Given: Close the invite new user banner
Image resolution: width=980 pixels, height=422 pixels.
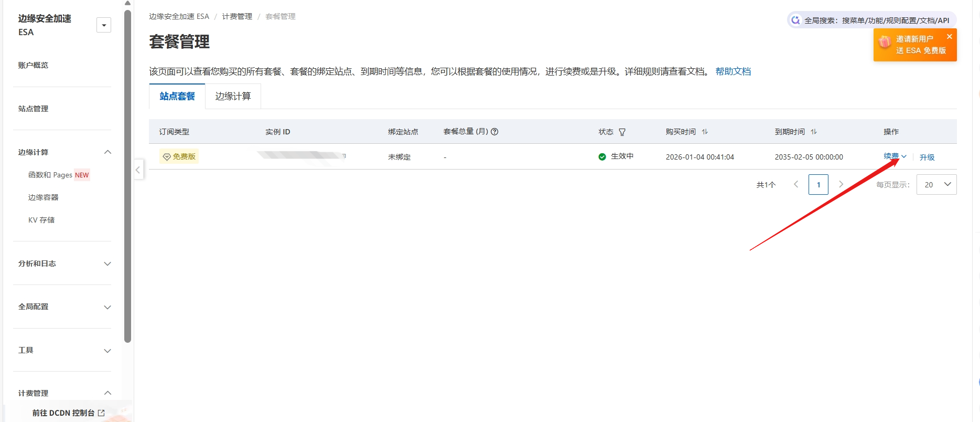Looking at the screenshot, I should [949, 37].
